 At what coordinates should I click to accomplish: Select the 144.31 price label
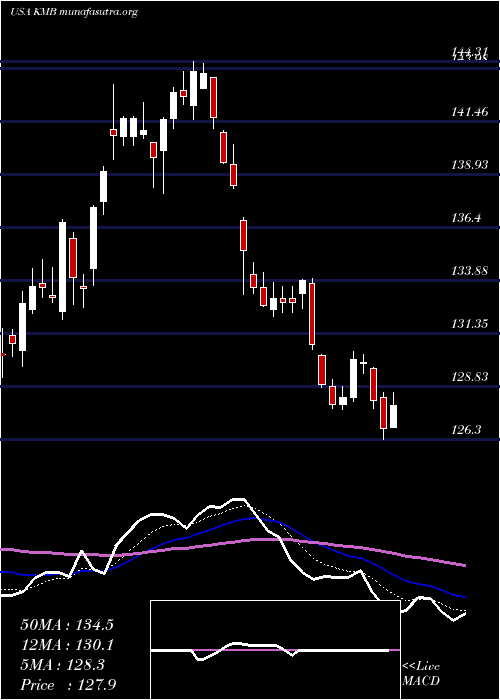point(470,54)
